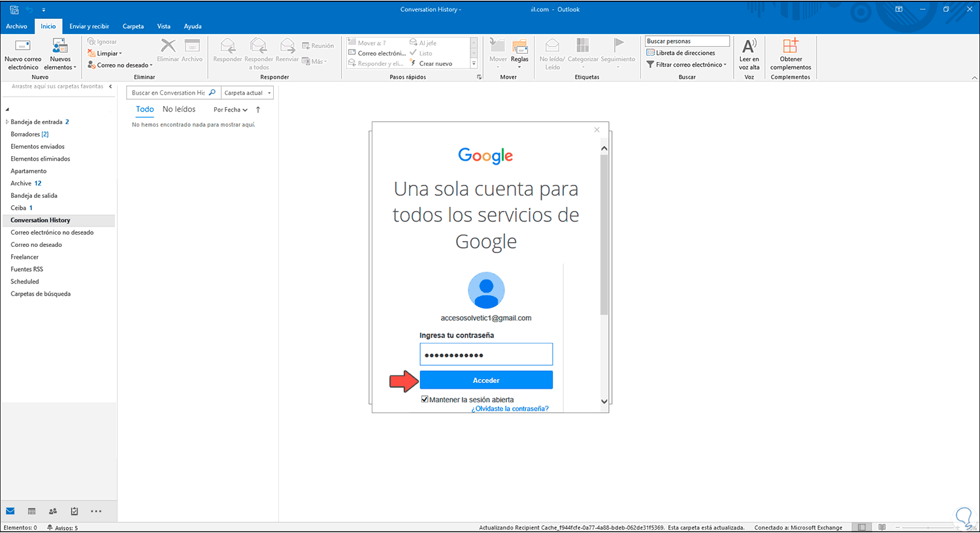Click the Reenviar forward icon
This screenshot has height=533, width=980.
coord(287,46)
